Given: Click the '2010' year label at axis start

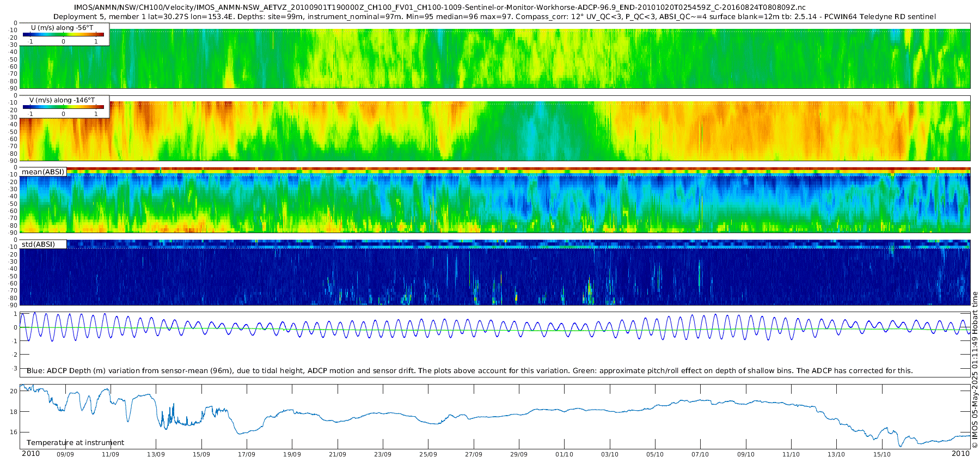Looking at the screenshot, I should point(30,454).
